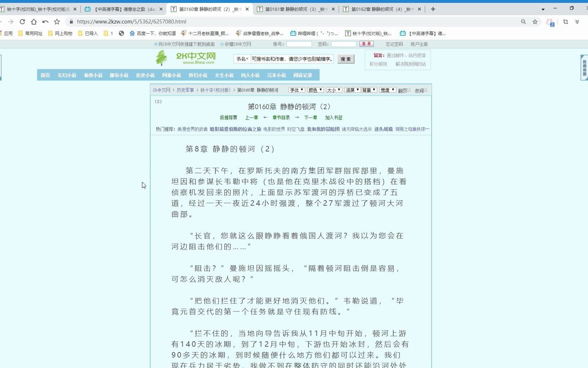Click 投推荐票 link under chapter title
This screenshot has width=588, height=368.
click(228, 117)
